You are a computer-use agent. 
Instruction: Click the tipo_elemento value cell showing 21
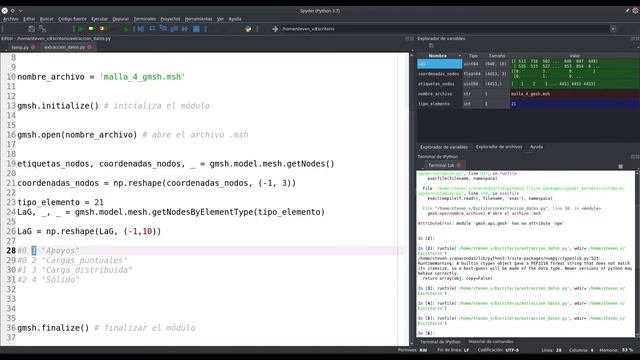[575, 104]
